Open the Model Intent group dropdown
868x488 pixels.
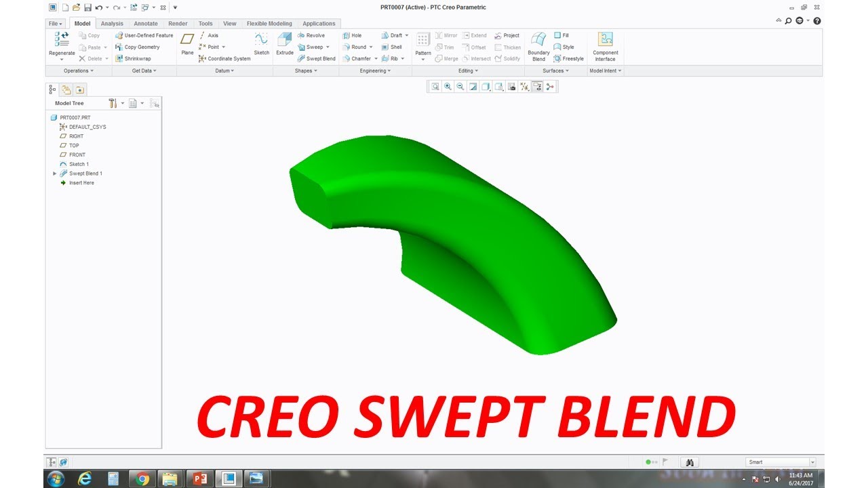click(x=605, y=70)
